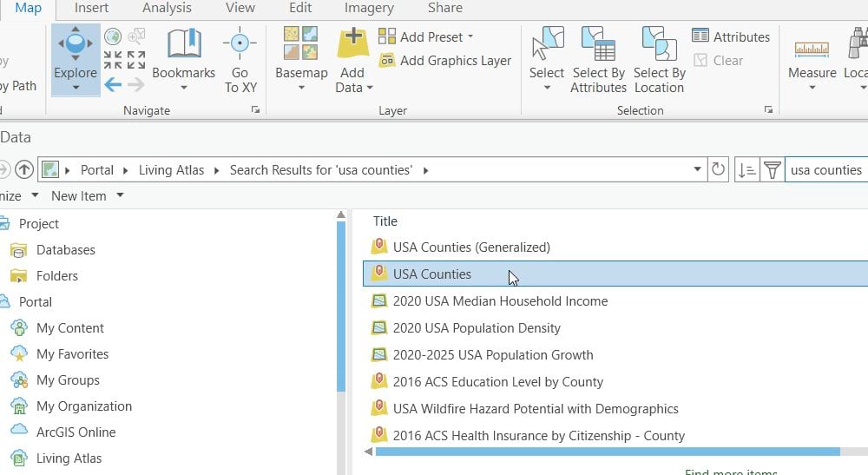Viewport: 868px width, 475px height.
Task: Switch to the Analysis ribbon tab
Action: (167, 9)
